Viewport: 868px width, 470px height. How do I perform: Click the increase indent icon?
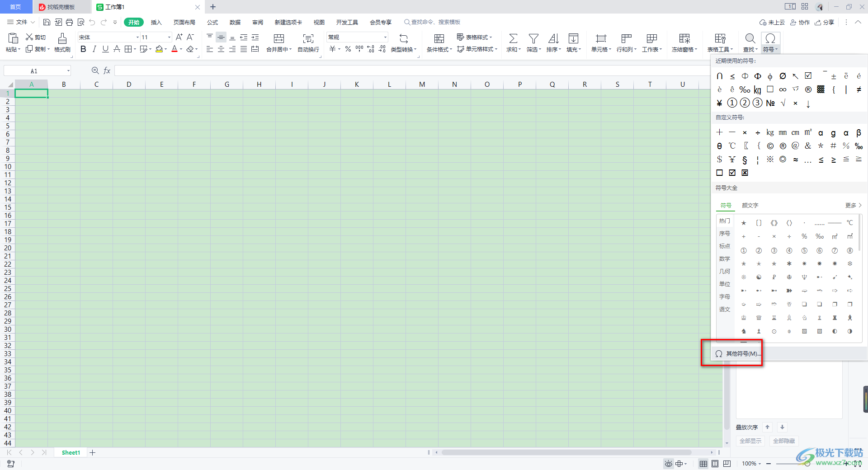pos(255,37)
